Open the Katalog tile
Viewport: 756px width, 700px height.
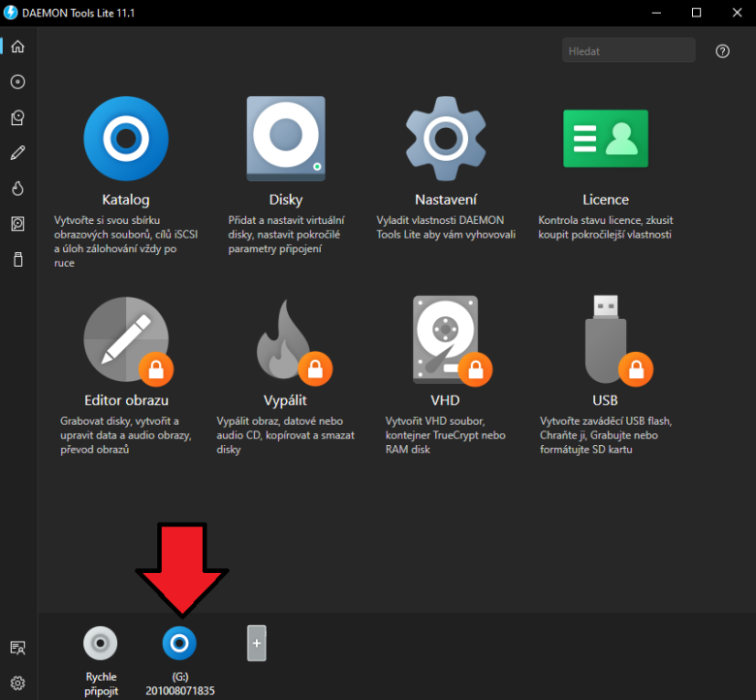click(x=126, y=139)
